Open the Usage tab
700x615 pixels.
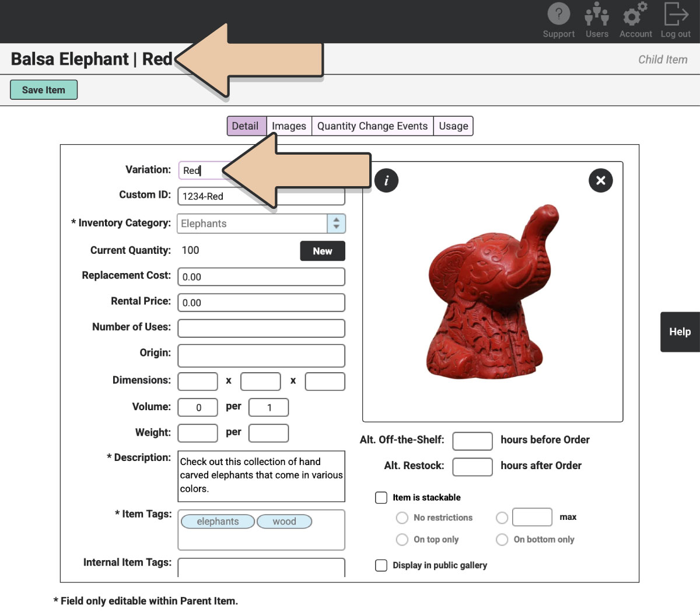pyautogui.click(x=453, y=126)
